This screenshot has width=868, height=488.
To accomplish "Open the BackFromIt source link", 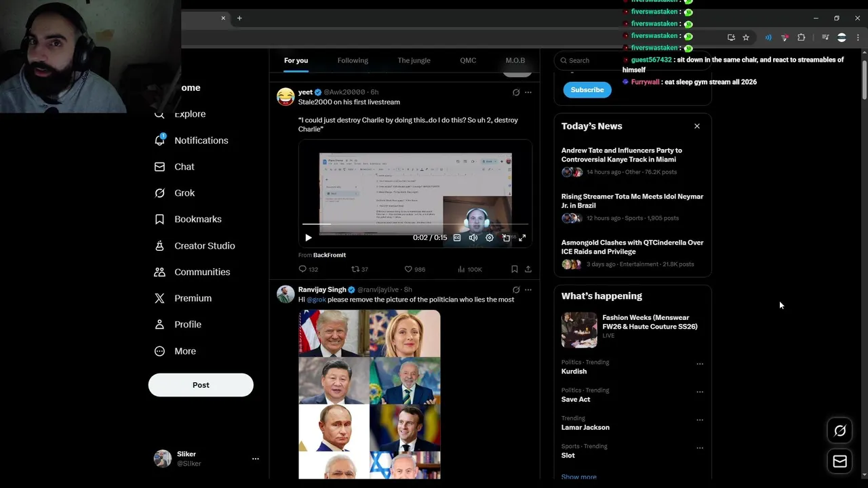I will tap(330, 256).
